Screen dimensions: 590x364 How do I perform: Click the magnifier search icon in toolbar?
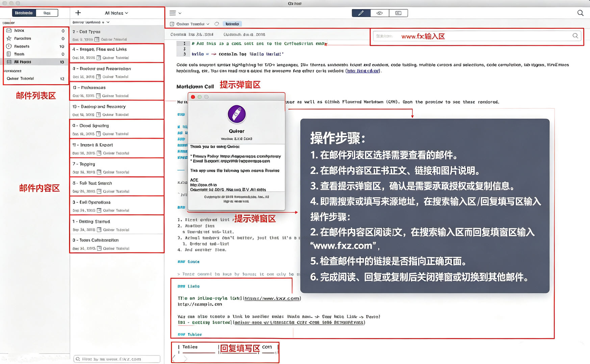[x=580, y=13]
